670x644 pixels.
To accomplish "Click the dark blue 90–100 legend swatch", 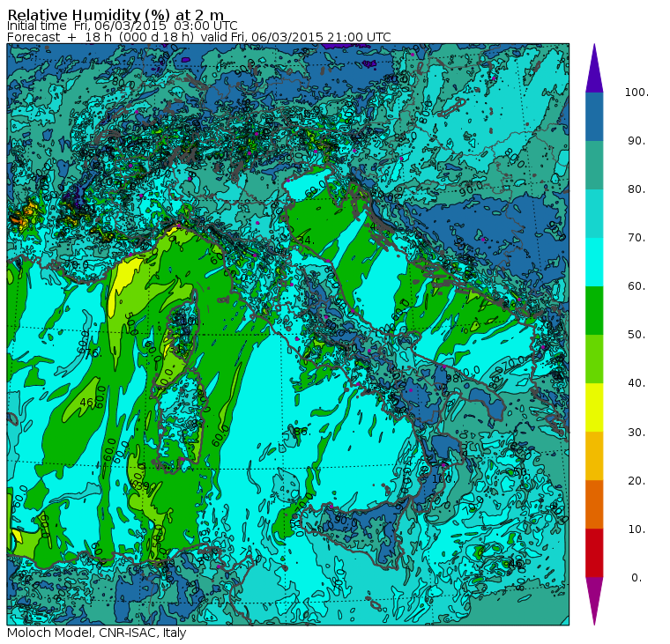I will (x=594, y=116).
